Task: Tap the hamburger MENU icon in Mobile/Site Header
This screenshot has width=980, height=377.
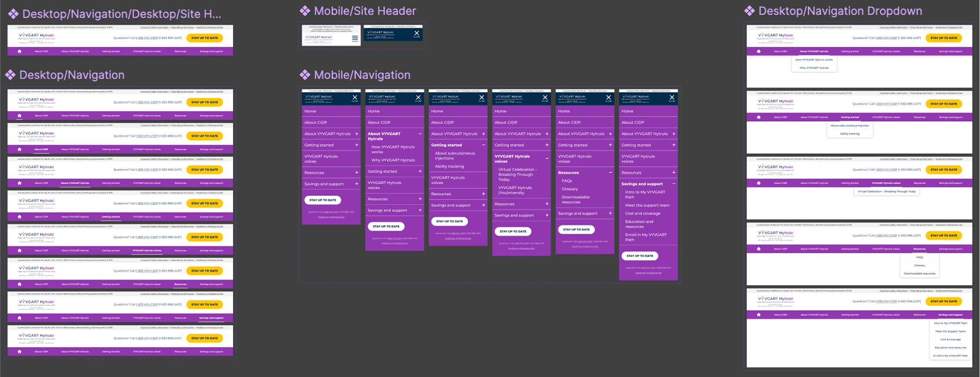Action: [x=355, y=39]
